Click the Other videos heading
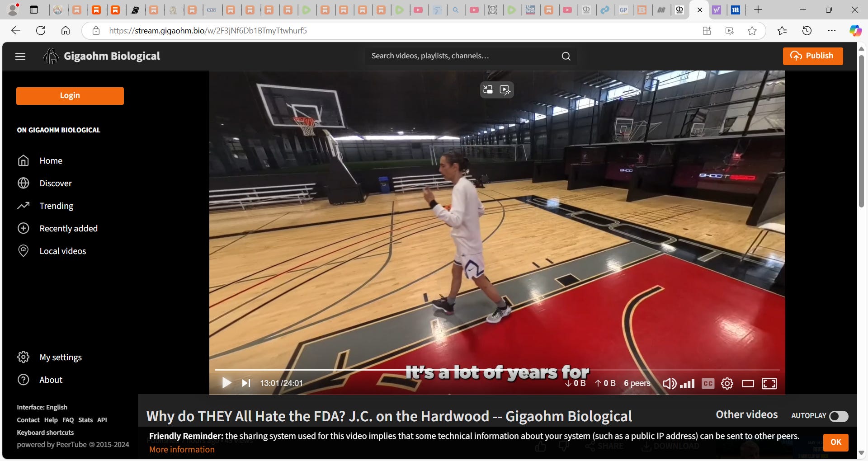The width and height of the screenshot is (868, 461). tap(747, 415)
